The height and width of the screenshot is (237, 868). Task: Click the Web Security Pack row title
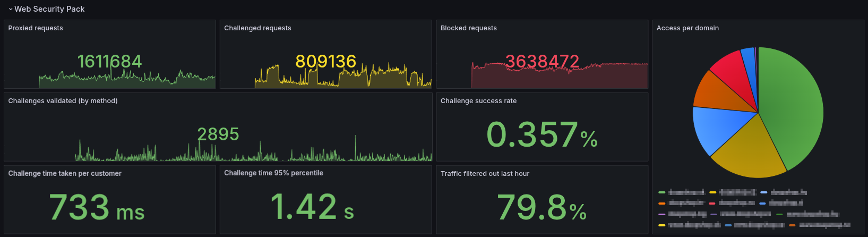coord(49,9)
